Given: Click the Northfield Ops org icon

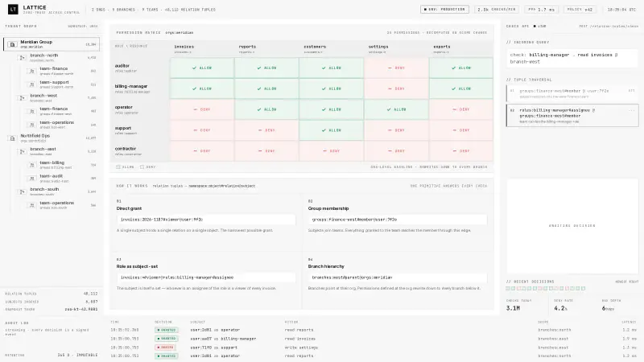Looking at the screenshot, I should 12,138.
